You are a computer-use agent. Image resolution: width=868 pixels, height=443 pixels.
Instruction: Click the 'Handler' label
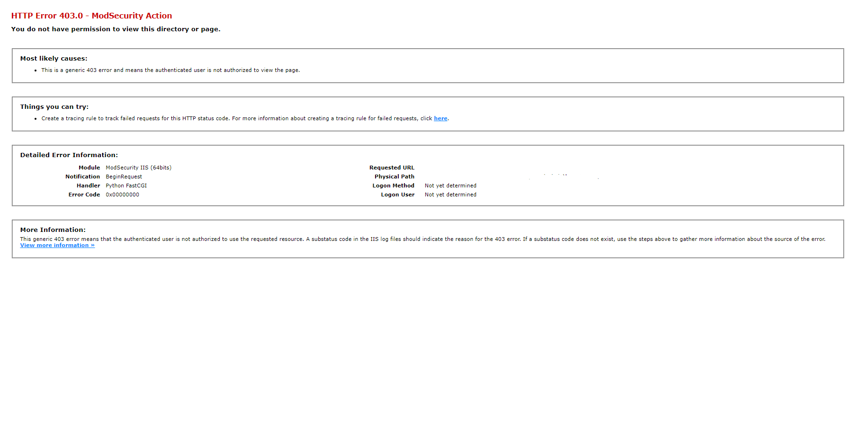tap(88, 186)
